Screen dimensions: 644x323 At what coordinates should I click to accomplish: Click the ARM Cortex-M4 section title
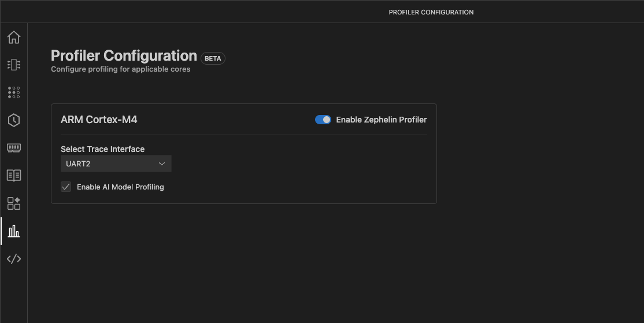[x=99, y=120]
